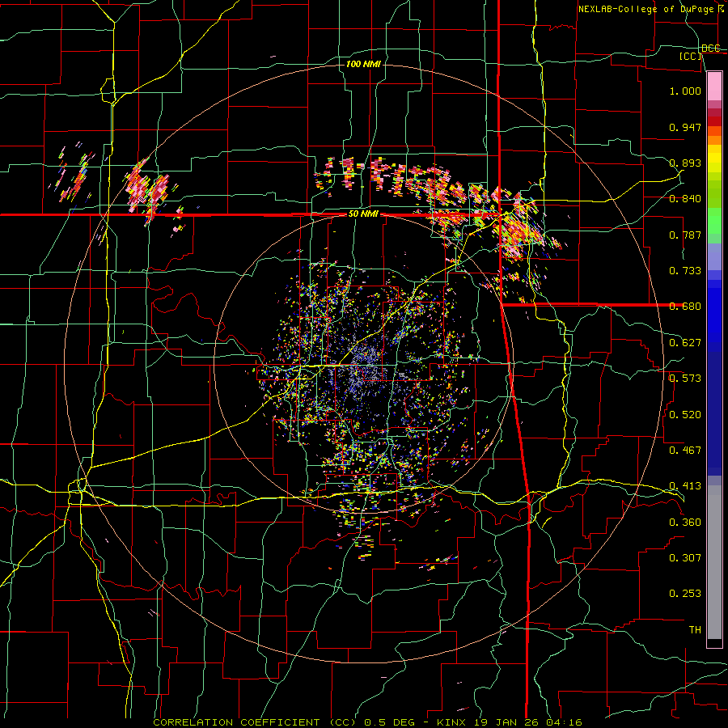The image size is (728, 728).
Task: Select the 0.307 legend value
Action: tap(685, 558)
